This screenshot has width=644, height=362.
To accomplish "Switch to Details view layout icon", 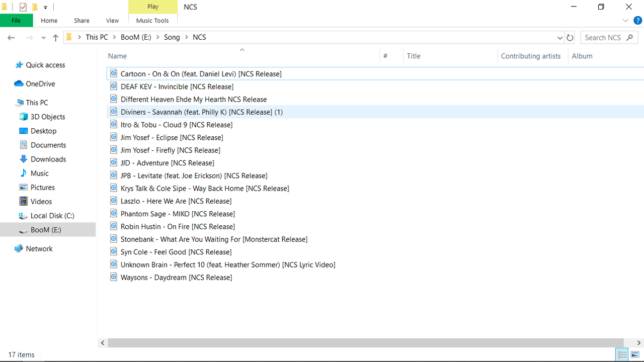I will [x=622, y=355].
